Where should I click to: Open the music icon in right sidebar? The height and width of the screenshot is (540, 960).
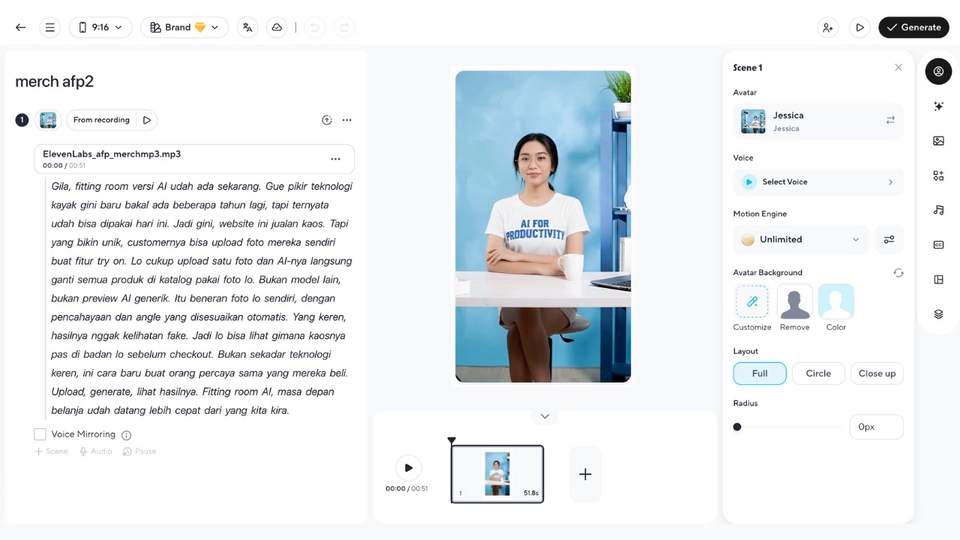click(x=938, y=210)
